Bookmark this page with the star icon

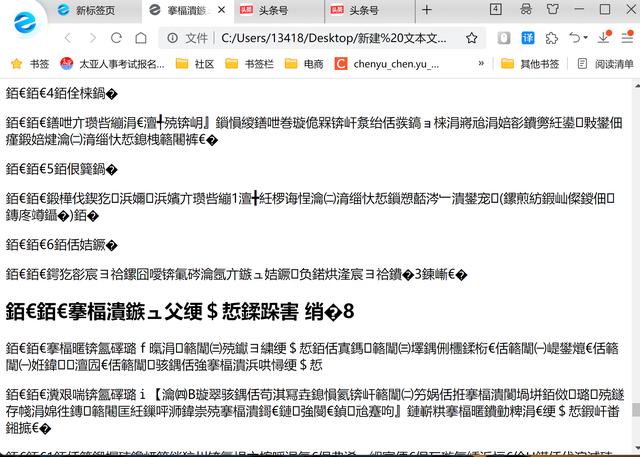coord(471,38)
